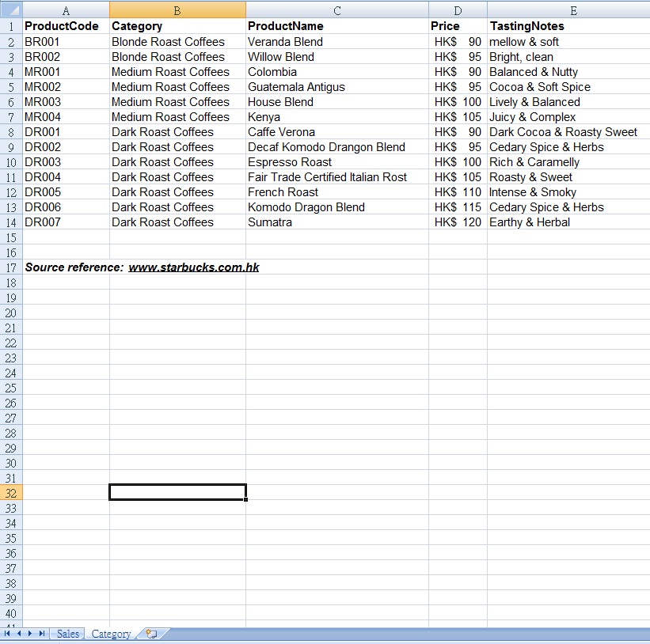Screen dimensions: 650x644
Task: Select column A header
Action: point(66,10)
